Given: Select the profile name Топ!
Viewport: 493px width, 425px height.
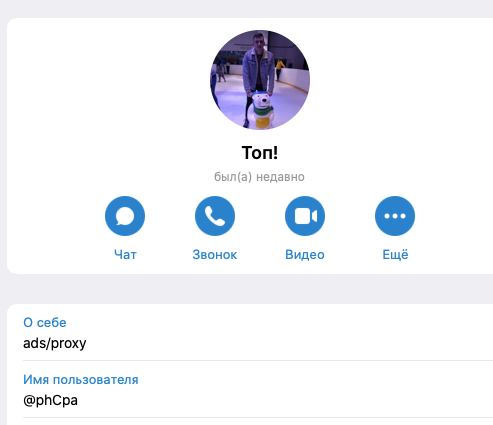Looking at the screenshot, I should 260,153.
